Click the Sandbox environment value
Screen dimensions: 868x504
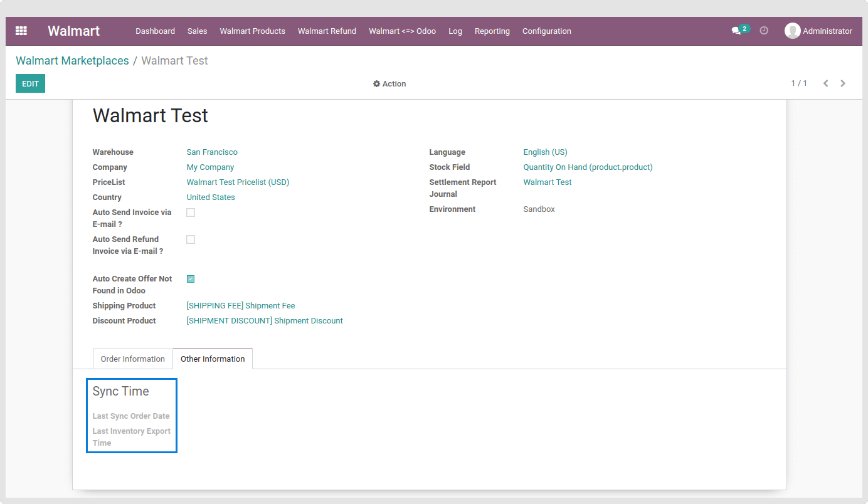(x=539, y=209)
